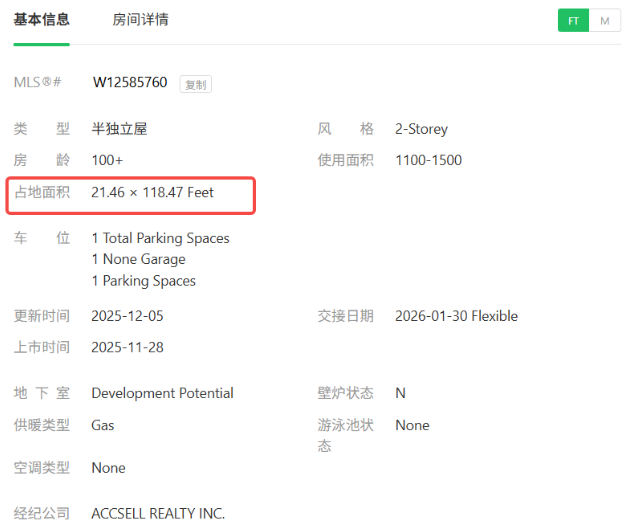
Task: Click the 半独立屋 property type value
Action: [x=119, y=129]
